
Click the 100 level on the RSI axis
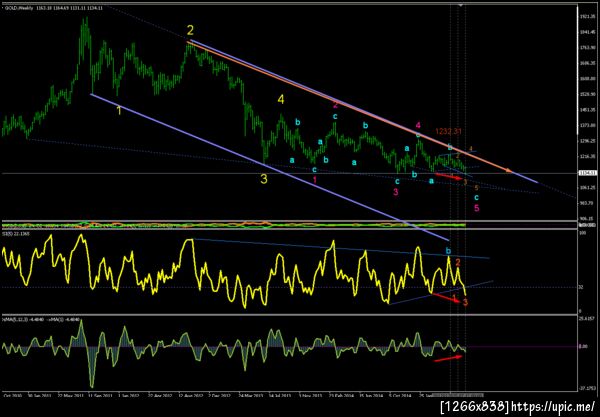pyautogui.click(x=582, y=233)
